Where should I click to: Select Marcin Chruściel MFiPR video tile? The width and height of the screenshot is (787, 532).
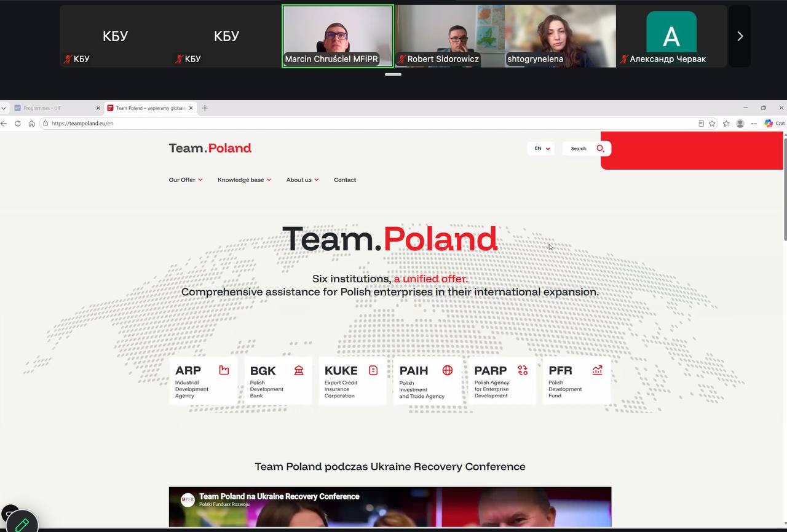[338, 36]
